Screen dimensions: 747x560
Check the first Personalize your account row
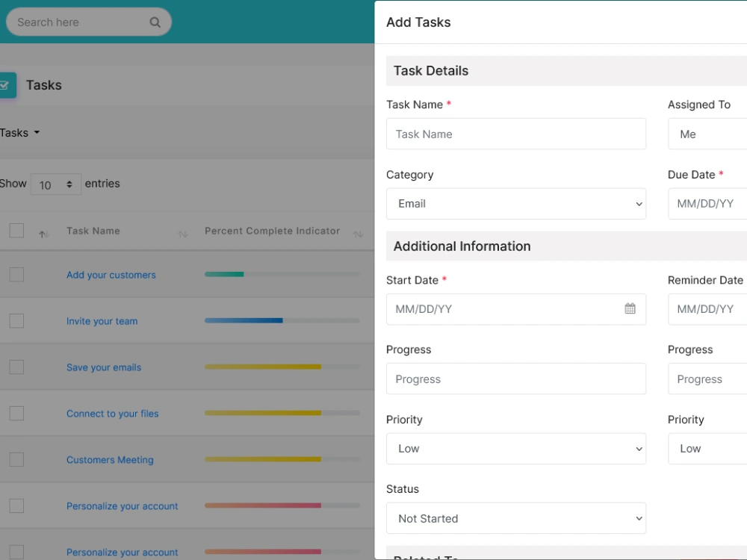pos(16,505)
